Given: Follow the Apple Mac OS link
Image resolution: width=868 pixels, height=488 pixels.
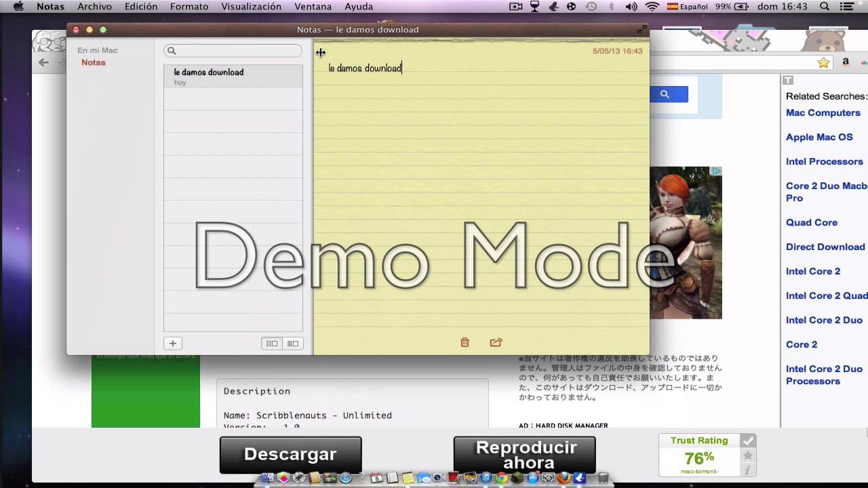Looking at the screenshot, I should point(819,137).
